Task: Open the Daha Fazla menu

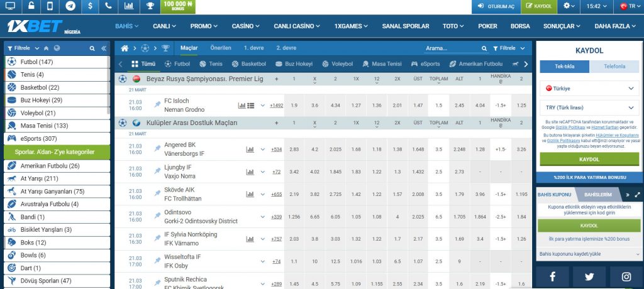Action: click(x=615, y=26)
